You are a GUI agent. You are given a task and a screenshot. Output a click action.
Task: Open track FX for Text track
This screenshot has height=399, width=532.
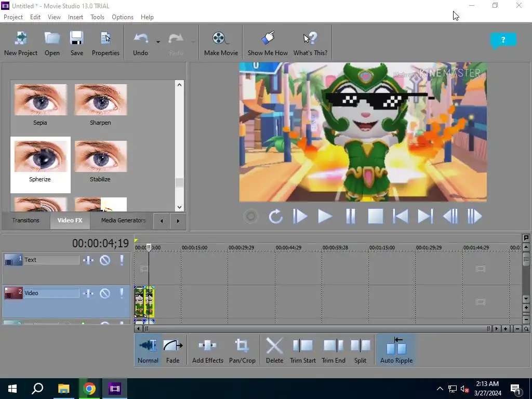pos(88,260)
